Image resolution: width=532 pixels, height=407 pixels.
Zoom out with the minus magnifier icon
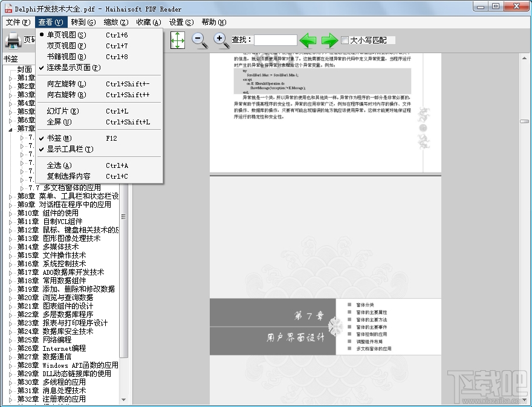coord(198,39)
